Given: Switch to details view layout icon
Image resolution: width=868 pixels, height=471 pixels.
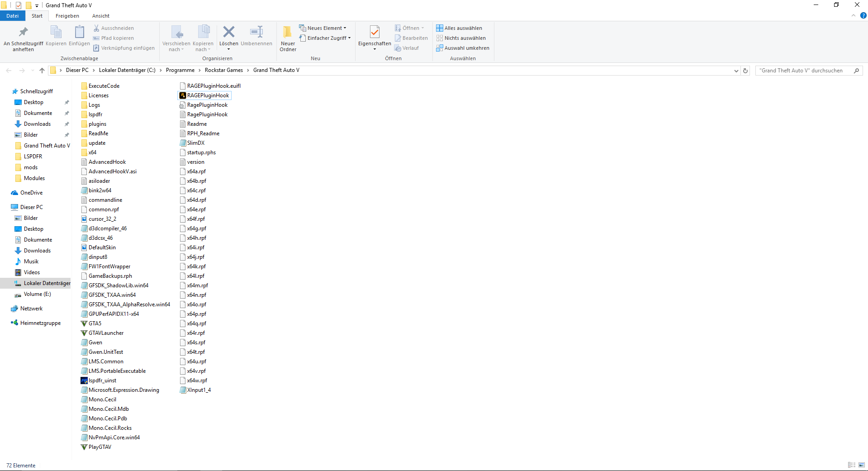Looking at the screenshot, I should point(852,465).
